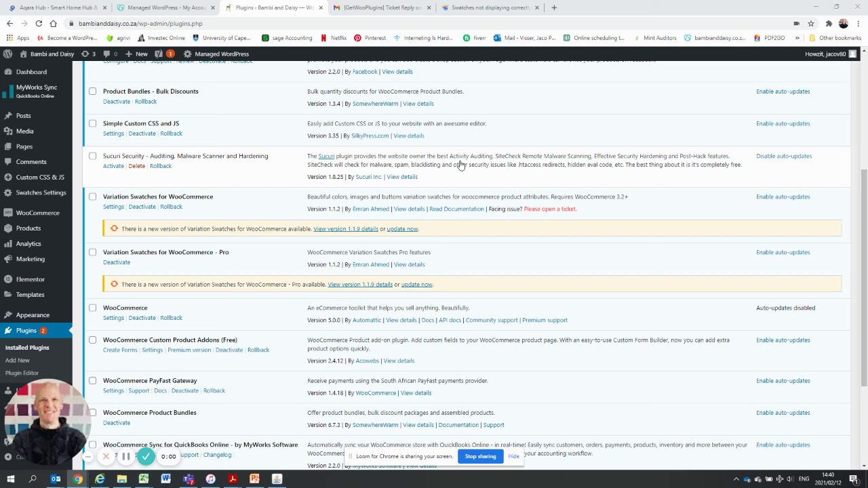Select WooCommerce PayFast Gateway checkbox

tap(93, 381)
